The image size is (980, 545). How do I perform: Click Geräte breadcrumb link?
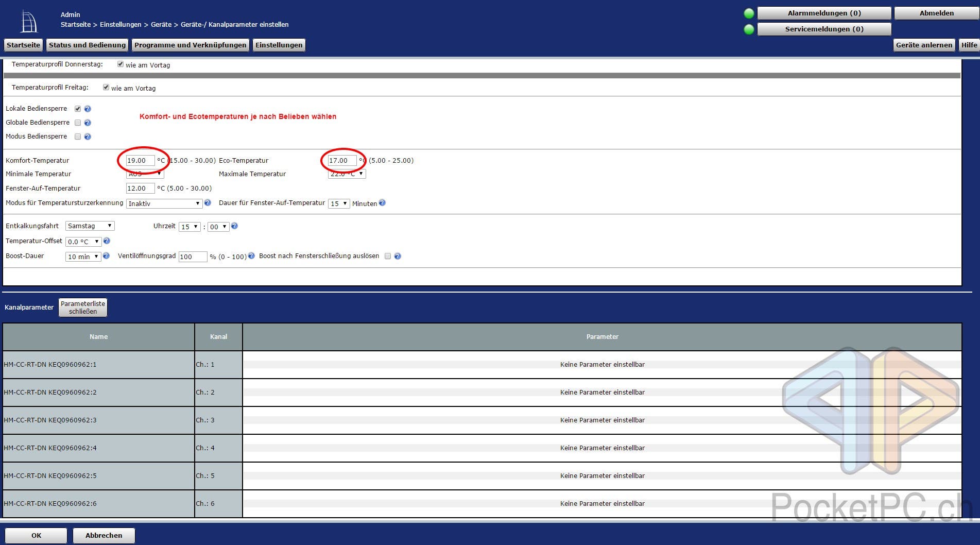click(x=161, y=25)
